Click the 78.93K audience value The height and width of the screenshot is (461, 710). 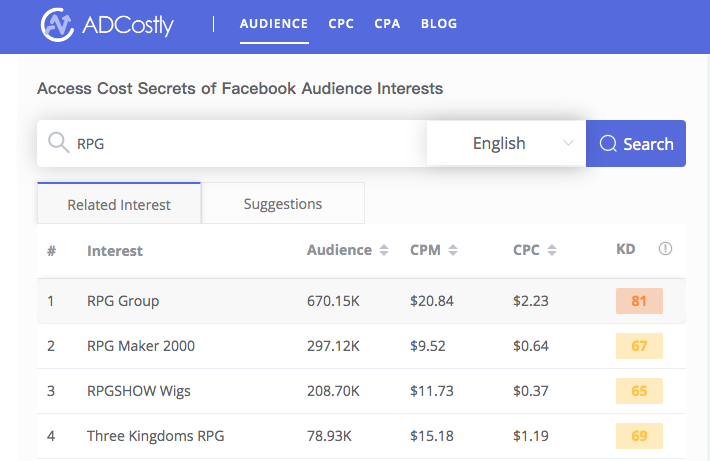329,436
